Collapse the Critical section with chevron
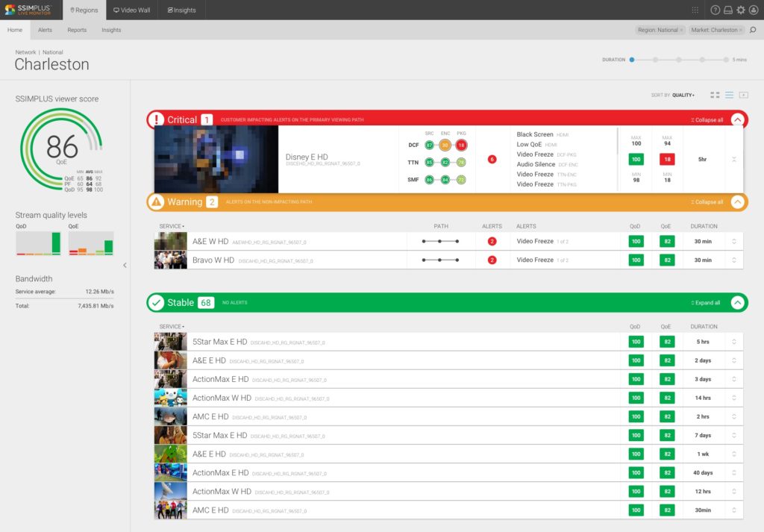Image resolution: width=764 pixels, height=532 pixels. click(x=738, y=119)
